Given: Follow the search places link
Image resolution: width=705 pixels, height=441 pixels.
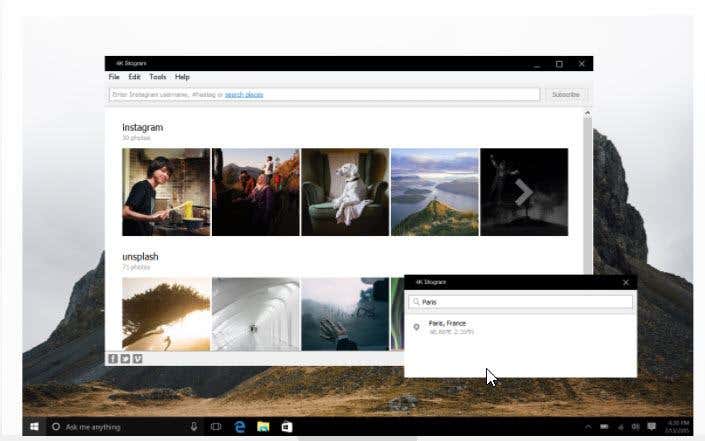Looking at the screenshot, I should tap(244, 94).
